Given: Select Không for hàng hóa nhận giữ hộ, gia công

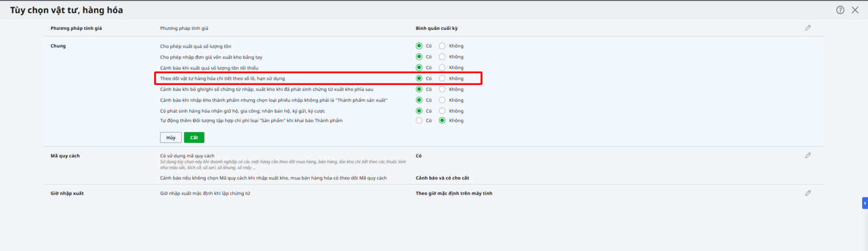Looking at the screenshot, I should pos(442,111).
